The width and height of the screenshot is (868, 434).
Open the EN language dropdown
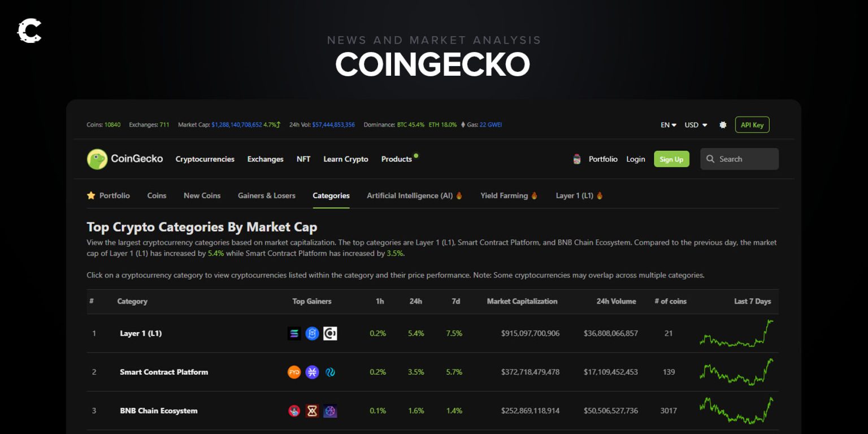point(669,125)
